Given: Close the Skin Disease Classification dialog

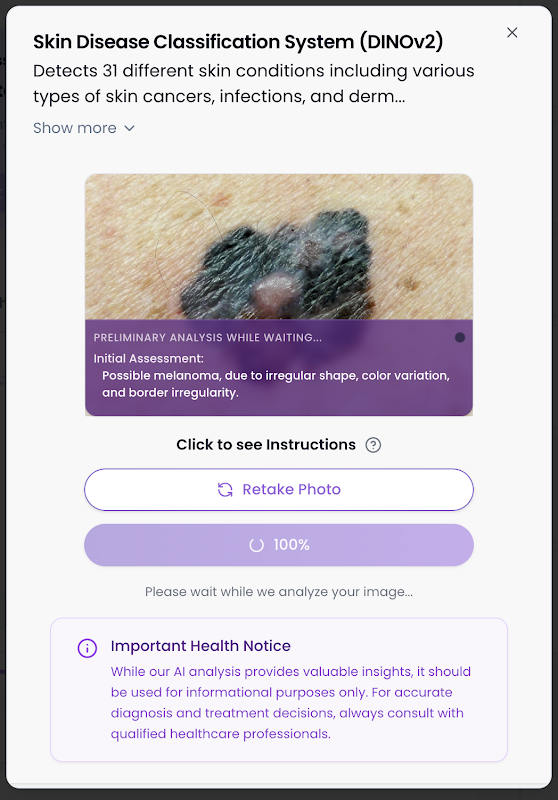Looking at the screenshot, I should point(512,33).
